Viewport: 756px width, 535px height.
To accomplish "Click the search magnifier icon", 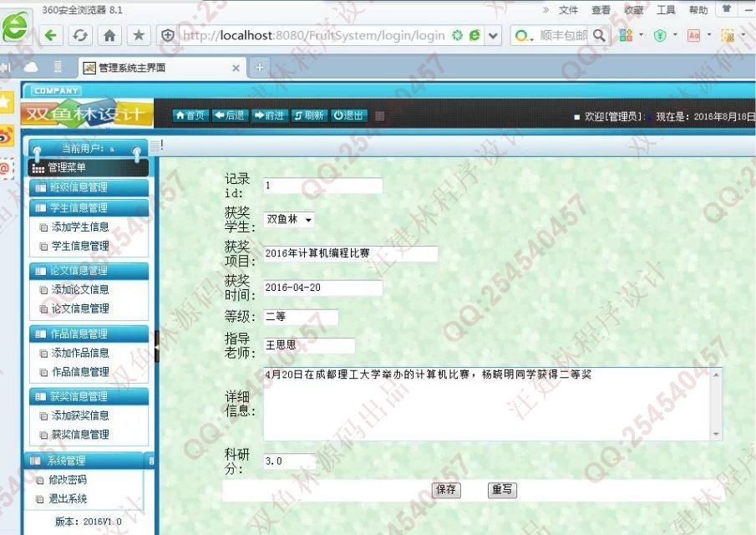I will (x=599, y=35).
